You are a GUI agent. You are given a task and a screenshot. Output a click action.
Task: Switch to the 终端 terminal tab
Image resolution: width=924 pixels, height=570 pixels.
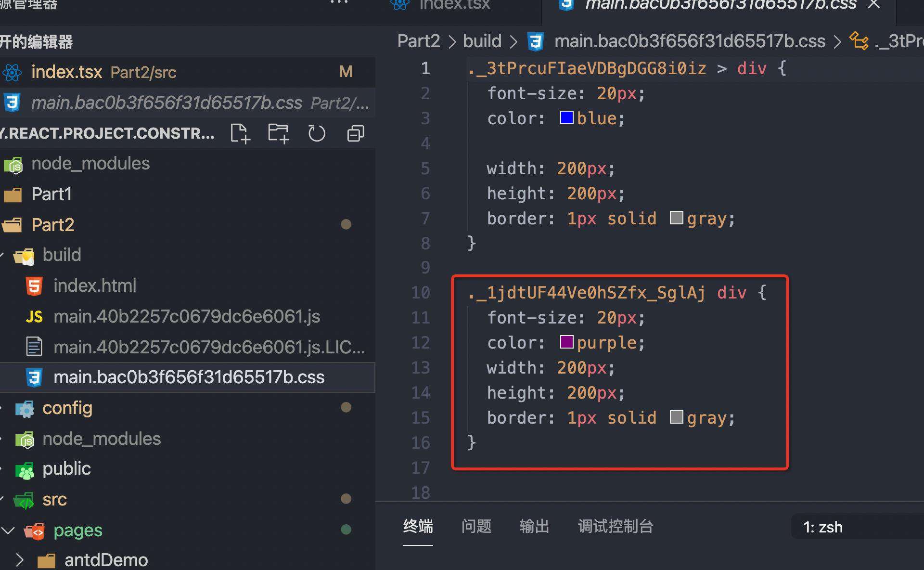tap(418, 527)
